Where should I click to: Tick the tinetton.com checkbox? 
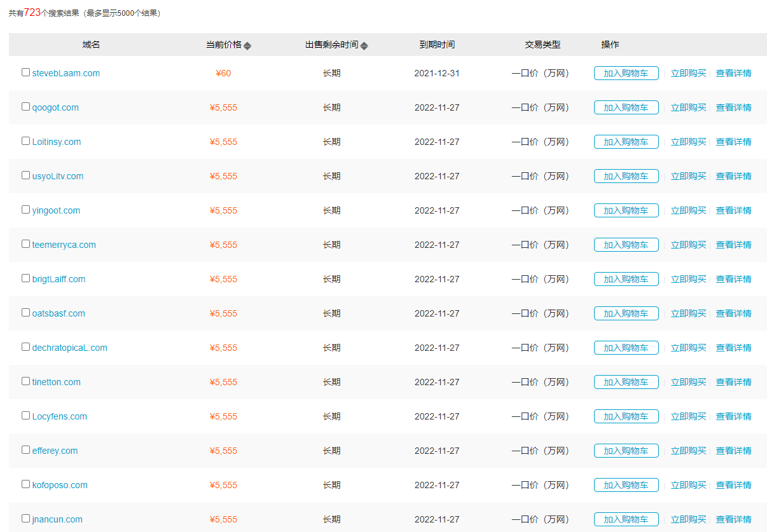pyautogui.click(x=26, y=381)
